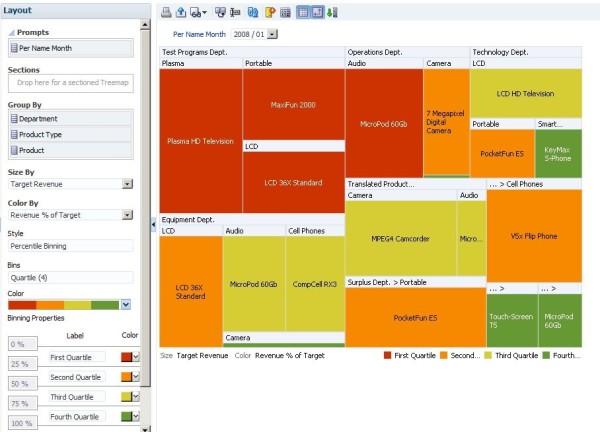Viewport: 600px width, 432px height.
Task: Click the color ramp gradient bar
Action: coord(64,305)
